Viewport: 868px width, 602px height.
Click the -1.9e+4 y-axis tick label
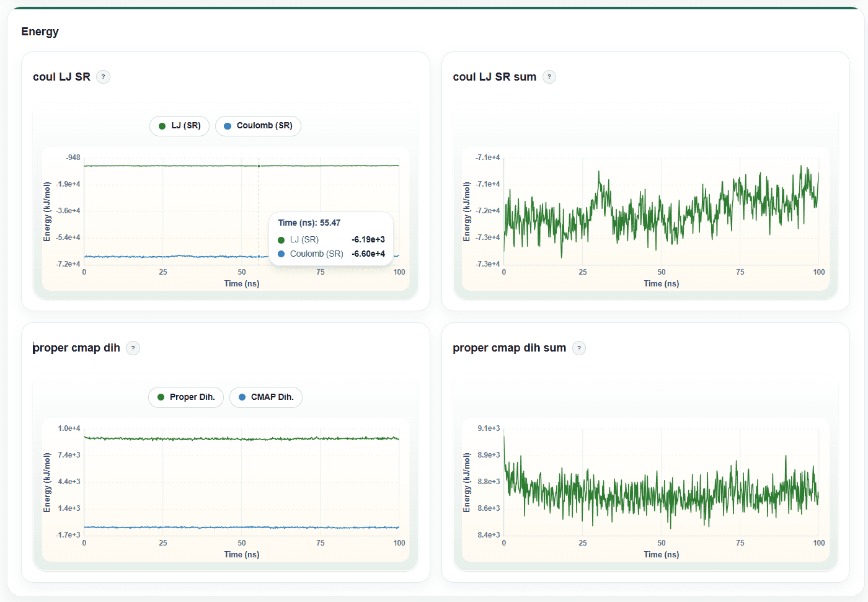point(68,184)
